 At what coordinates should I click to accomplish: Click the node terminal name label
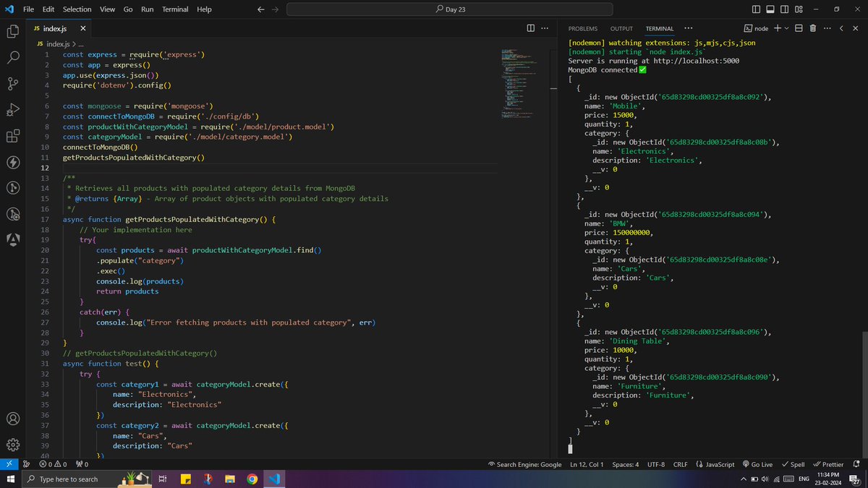click(756, 28)
